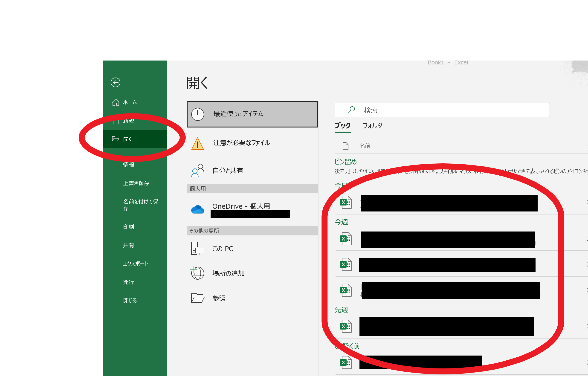
Task: Click the computer icon for この PC
Action: pos(198,249)
